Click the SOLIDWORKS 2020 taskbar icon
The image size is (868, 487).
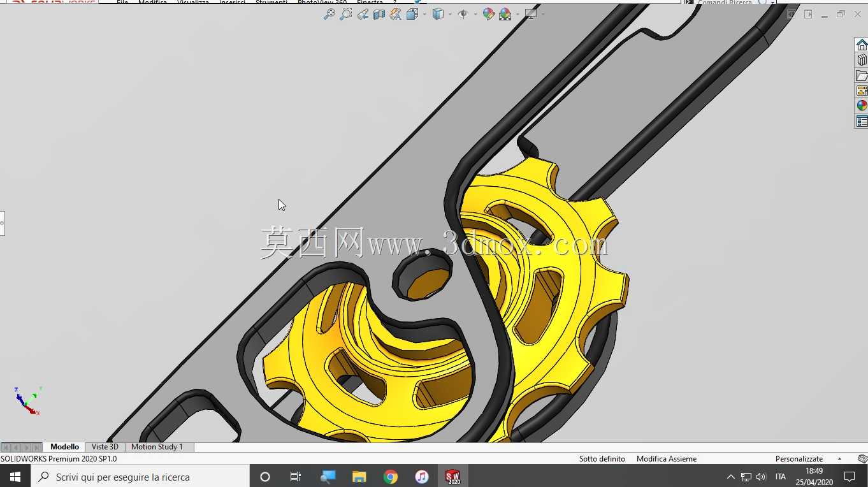point(453,477)
